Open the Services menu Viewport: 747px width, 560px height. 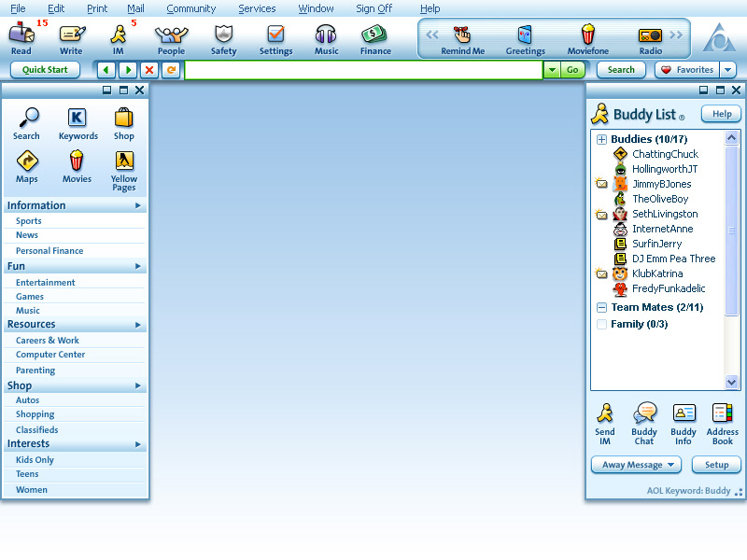[x=257, y=8]
